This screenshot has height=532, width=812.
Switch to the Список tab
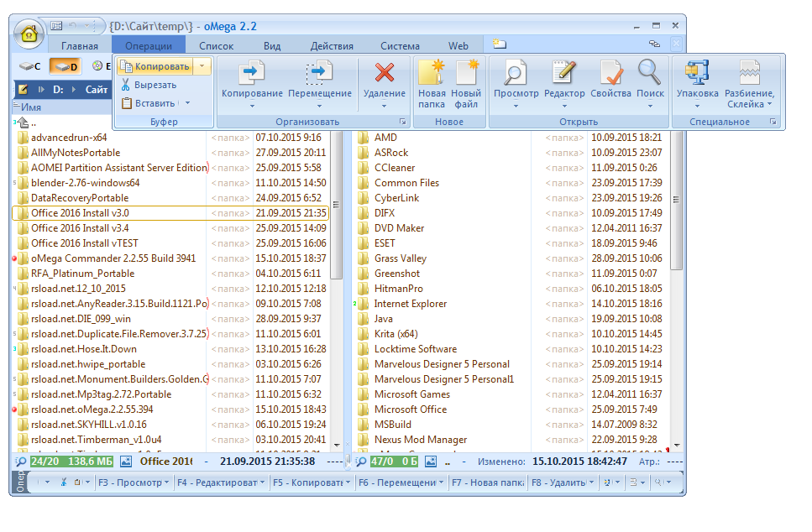[217, 45]
